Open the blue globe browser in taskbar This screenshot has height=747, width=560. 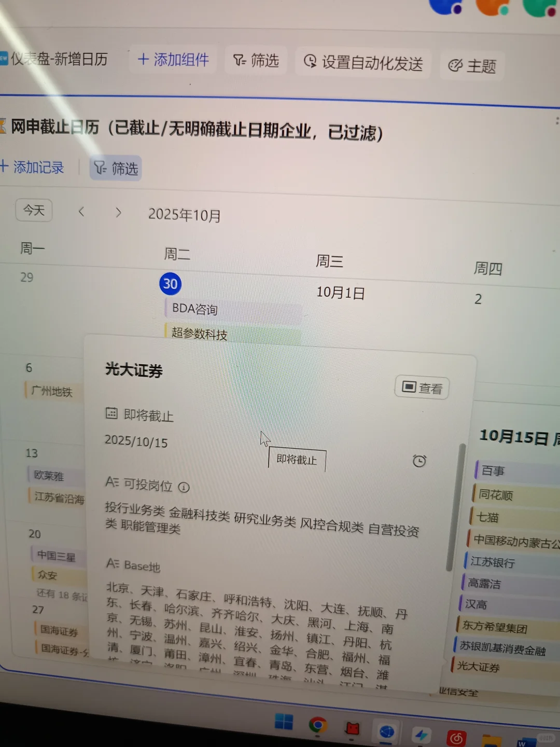387,732
